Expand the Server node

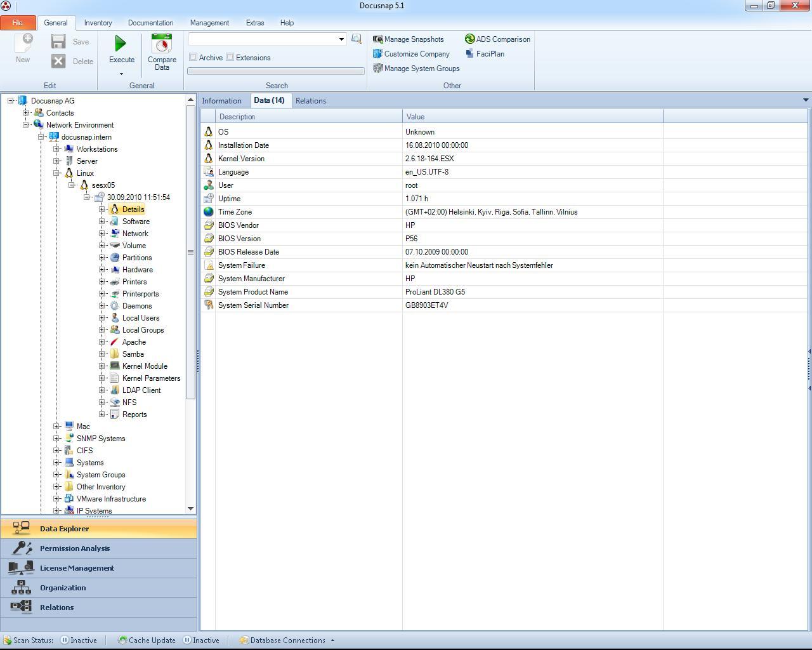[x=56, y=161]
